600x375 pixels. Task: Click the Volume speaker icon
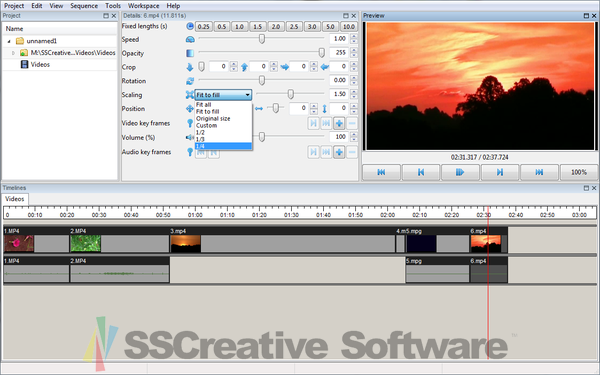[x=190, y=137]
